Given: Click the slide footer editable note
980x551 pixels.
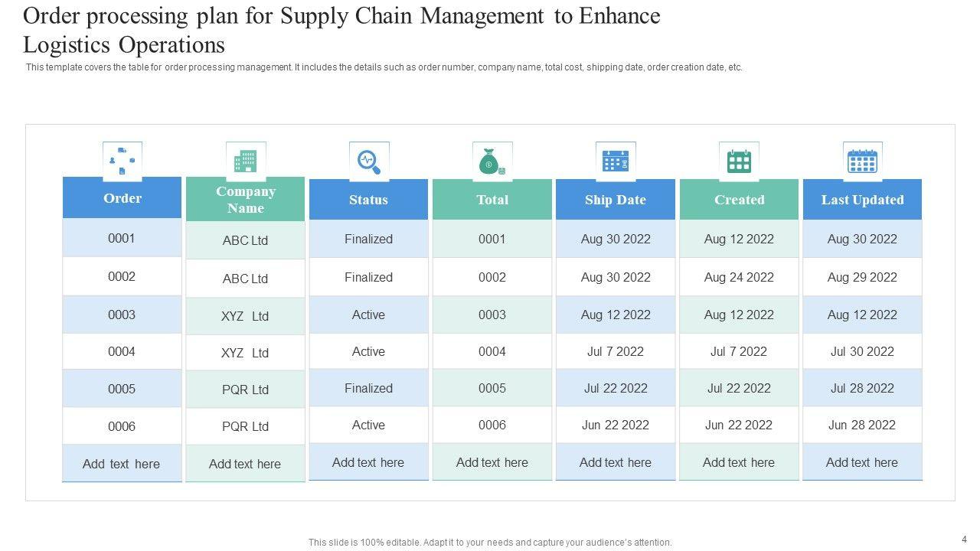Looking at the screenshot, I should click(490, 543).
